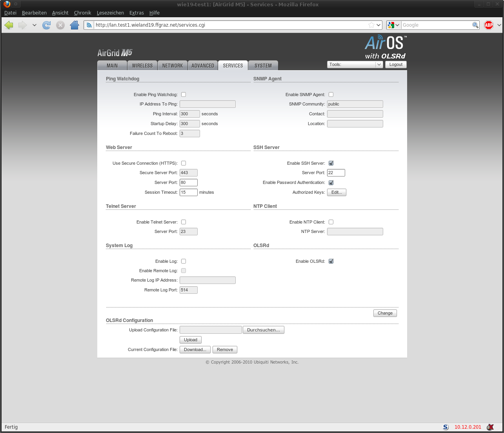Open the Adblock Plus ABP icon
504x433 pixels.
[x=488, y=25]
